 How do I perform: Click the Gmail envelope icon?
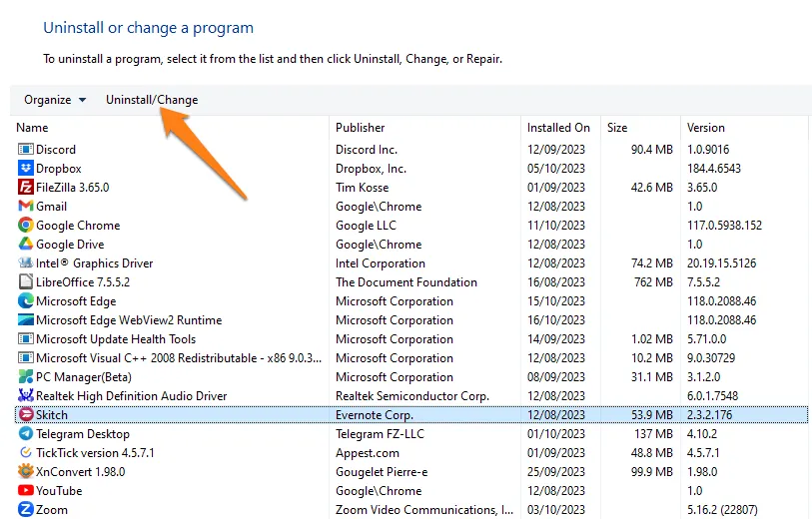pos(25,206)
